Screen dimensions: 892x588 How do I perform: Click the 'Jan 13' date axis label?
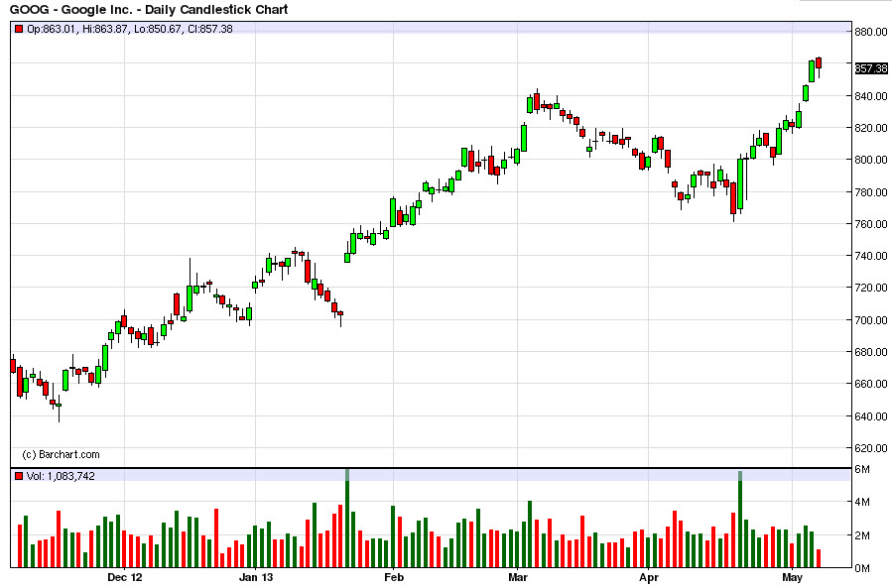coord(255,578)
